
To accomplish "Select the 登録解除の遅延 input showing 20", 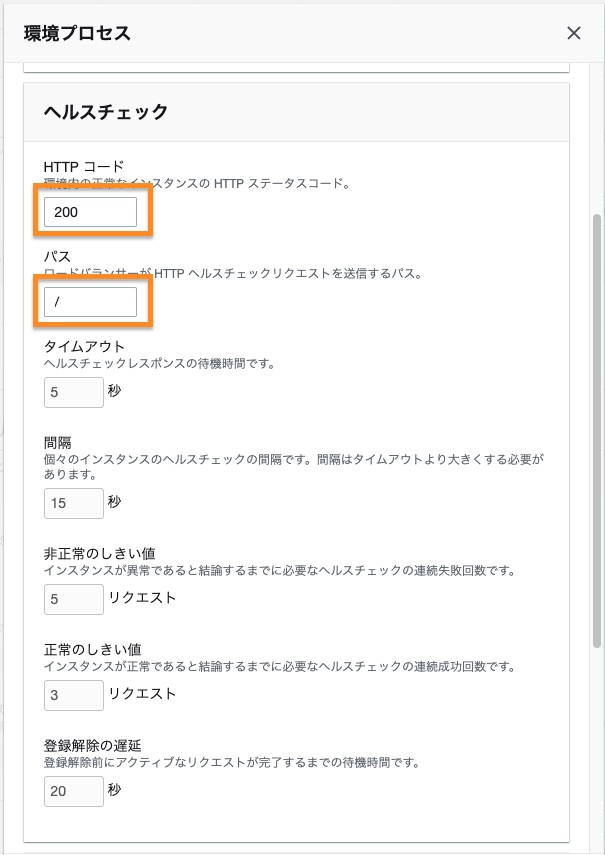I will (x=74, y=791).
